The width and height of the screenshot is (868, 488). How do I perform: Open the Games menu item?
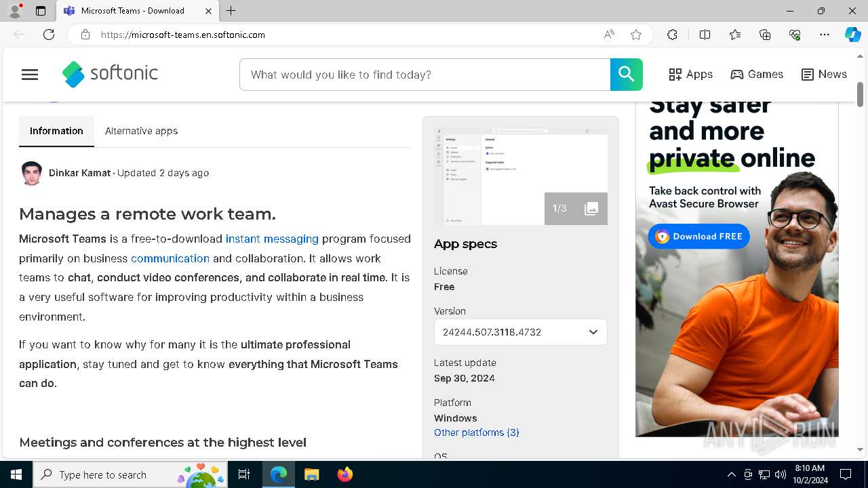coord(757,75)
